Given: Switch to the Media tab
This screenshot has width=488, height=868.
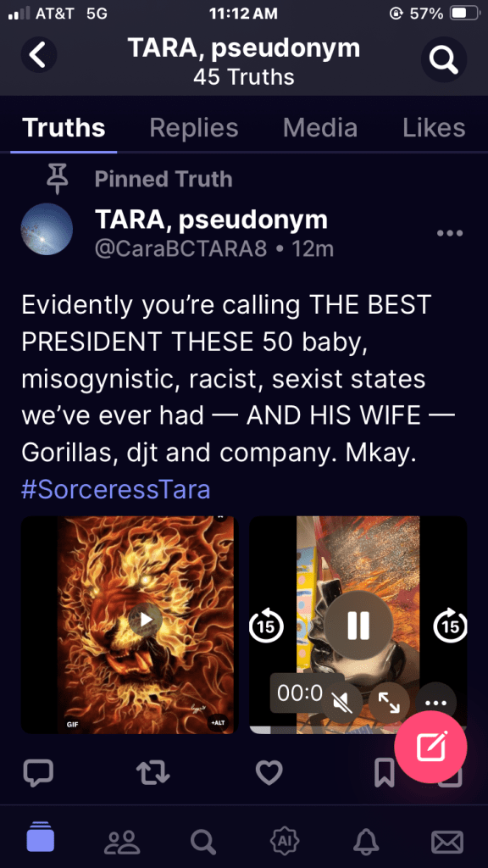Looking at the screenshot, I should point(319,128).
